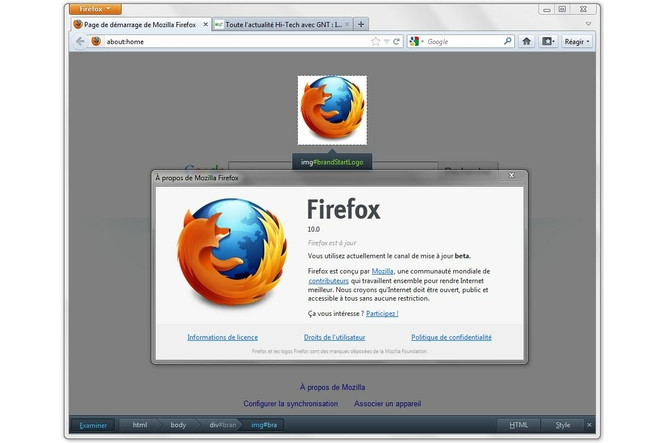The image size is (664, 443).
Task: Close the inspector toolbar with X
Action: click(589, 425)
